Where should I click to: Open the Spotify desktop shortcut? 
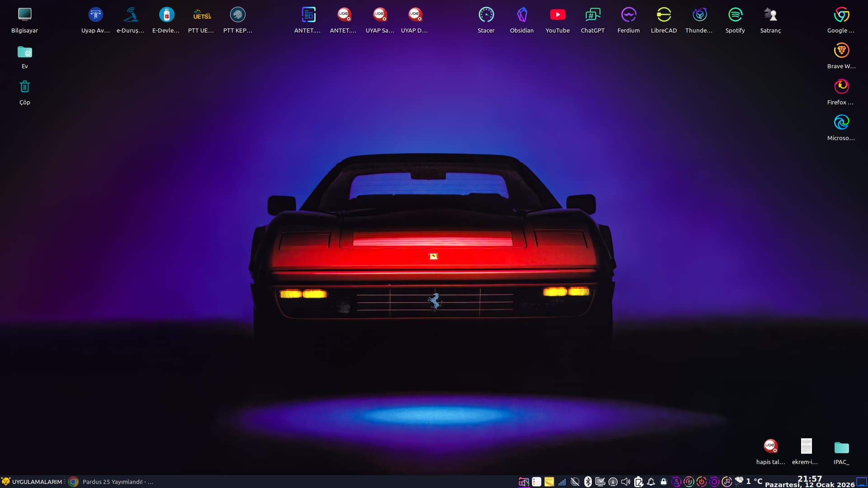735,15
